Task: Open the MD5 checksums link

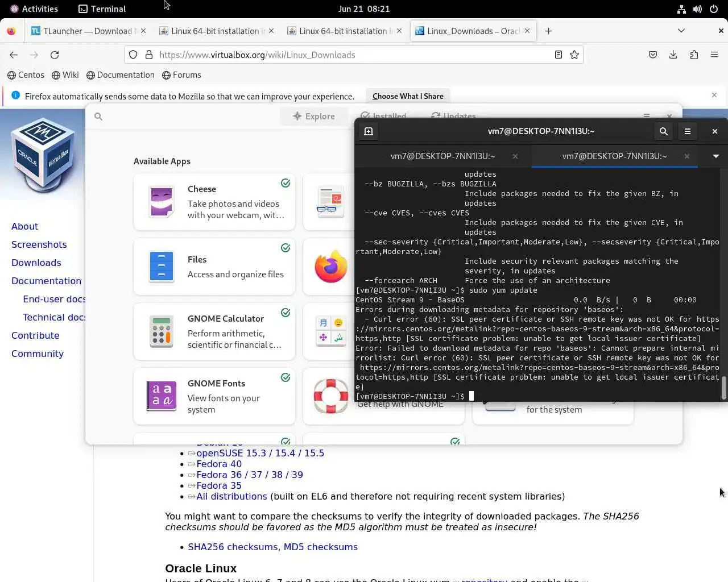Action: [x=321, y=547]
